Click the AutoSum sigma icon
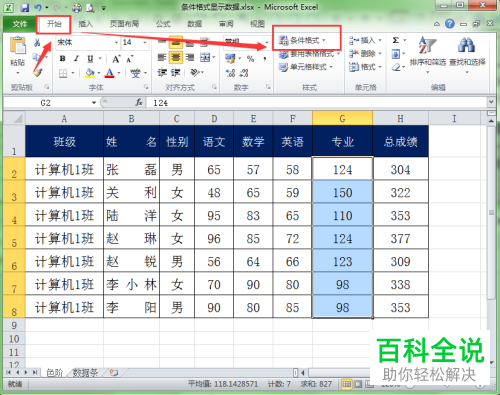The image size is (500, 395). pyautogui.click(x=396, y=40)
